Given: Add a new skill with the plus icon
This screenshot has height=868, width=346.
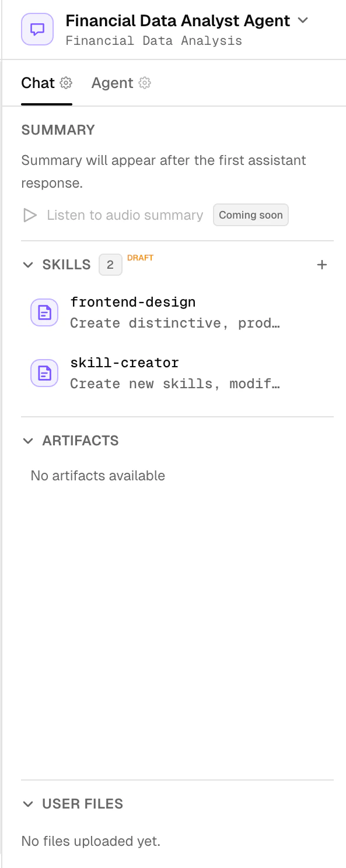Looking at the screenshot, I should tap(321, 265).
